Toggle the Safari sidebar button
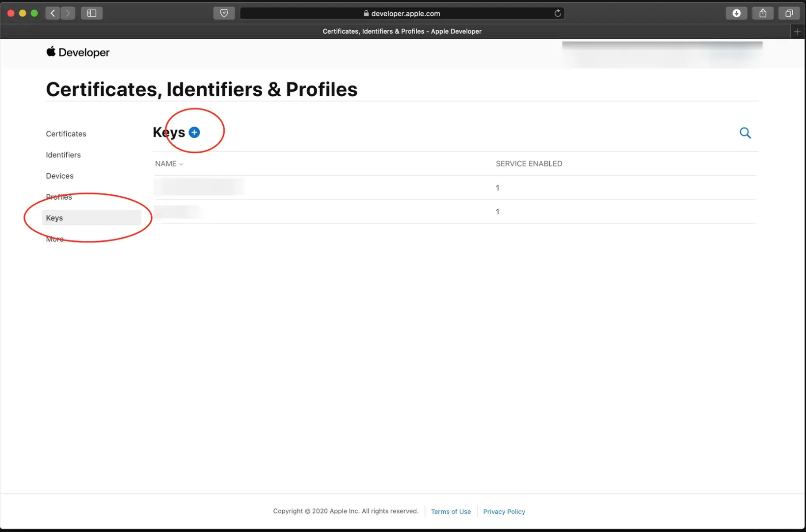This screenshot has height=532, width=806. pyautogui.click(x=92, y=13)
